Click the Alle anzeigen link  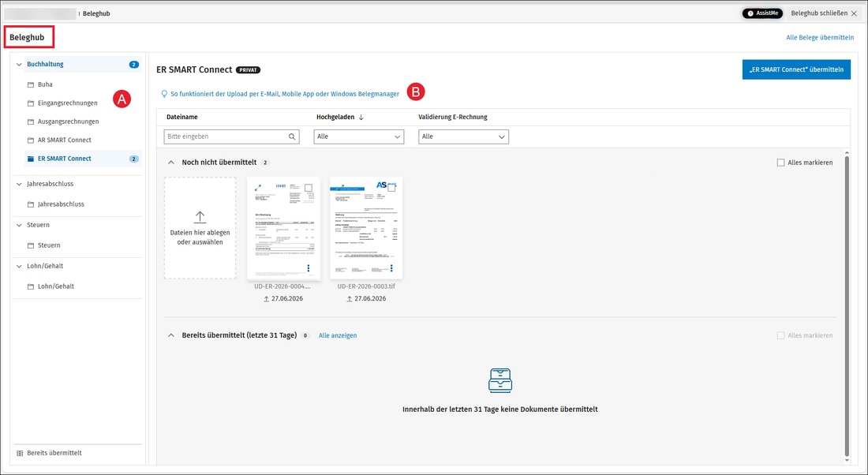[338, 335]
